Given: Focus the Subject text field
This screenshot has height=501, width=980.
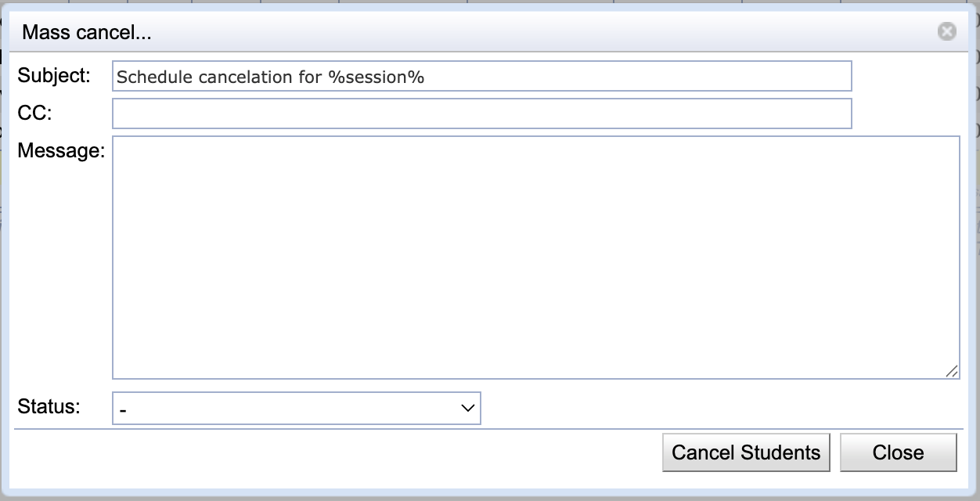Looking at the screenshot, I should tap(482, 77).
